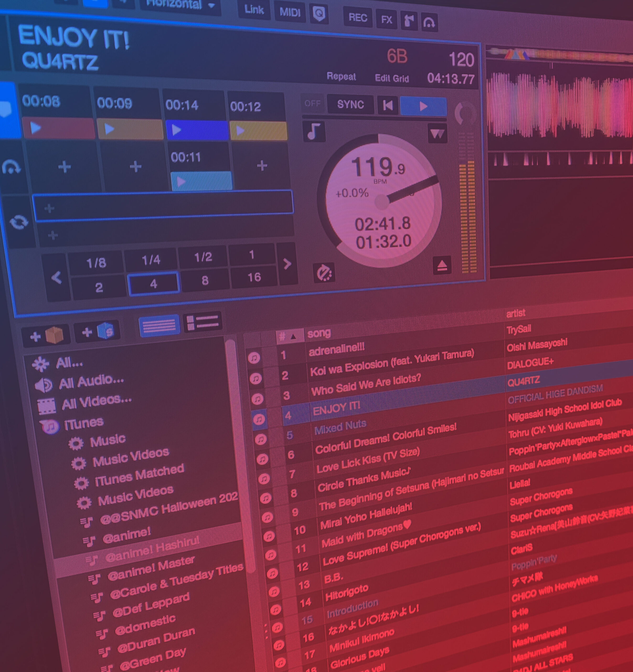Sort the list by the artist column
Image resolution: width=633 pixels, height=672 pixels.
(515, 313)
